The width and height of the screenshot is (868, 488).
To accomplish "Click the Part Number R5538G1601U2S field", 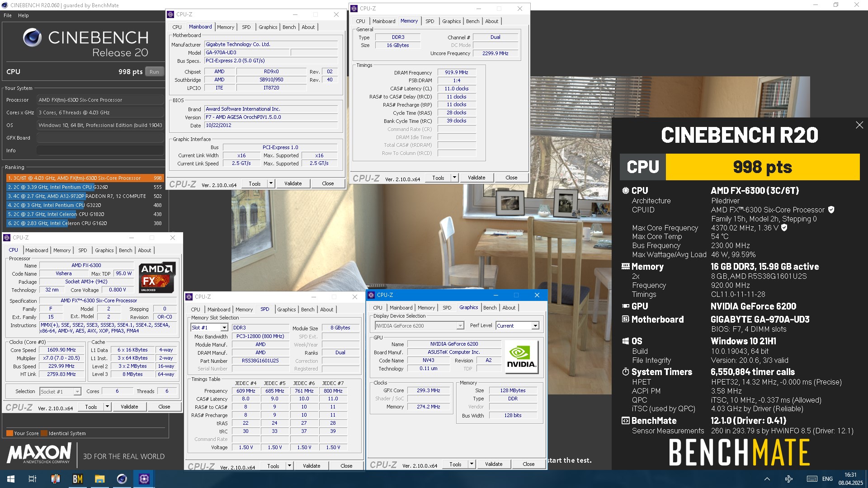I will point(260,361).
